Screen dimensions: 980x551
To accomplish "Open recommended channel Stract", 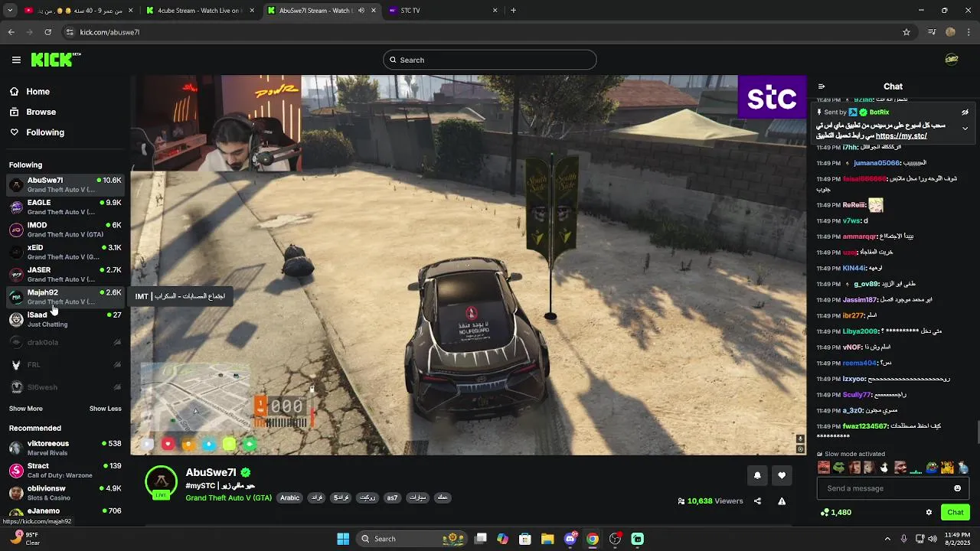I will click(x=65, y=470).
